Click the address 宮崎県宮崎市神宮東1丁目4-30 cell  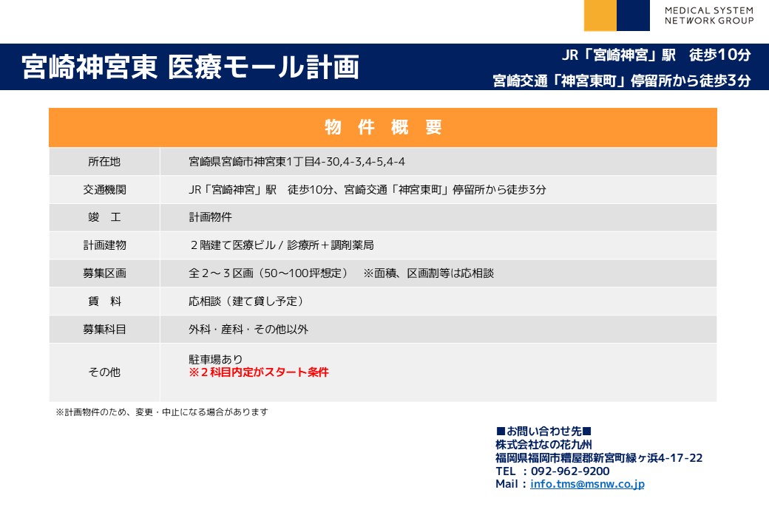point(297,161)
